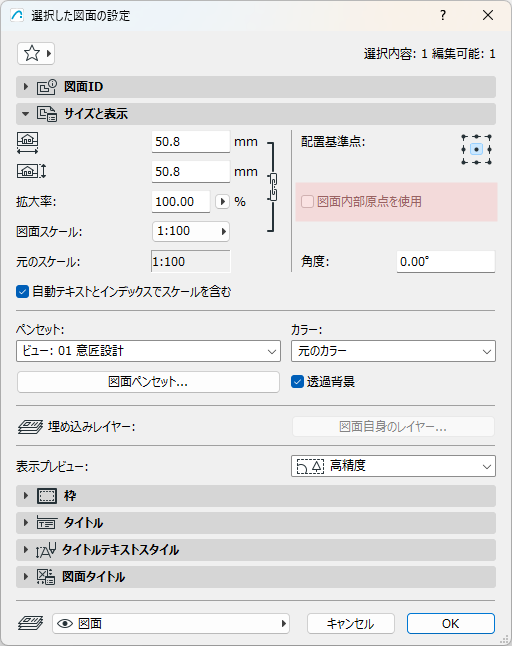Open the 図面 layer selector dropdown
The image size is (512, 646).
[x=171, y=624]
